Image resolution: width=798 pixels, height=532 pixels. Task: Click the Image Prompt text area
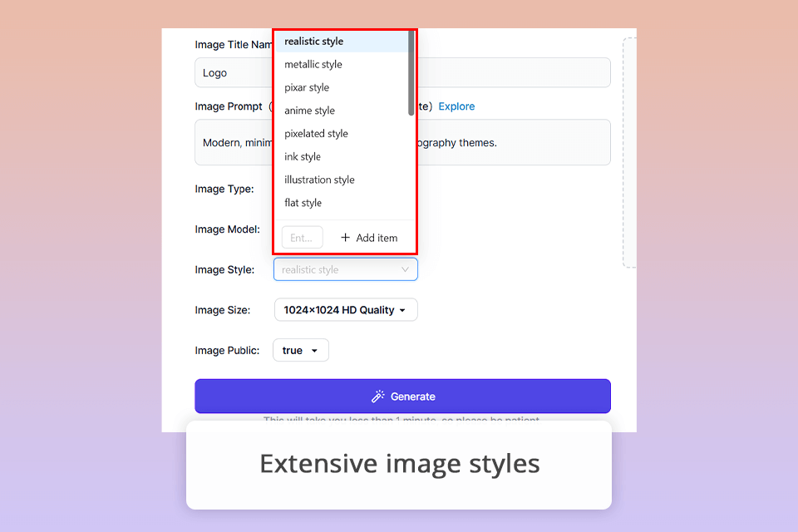point(402,142)
